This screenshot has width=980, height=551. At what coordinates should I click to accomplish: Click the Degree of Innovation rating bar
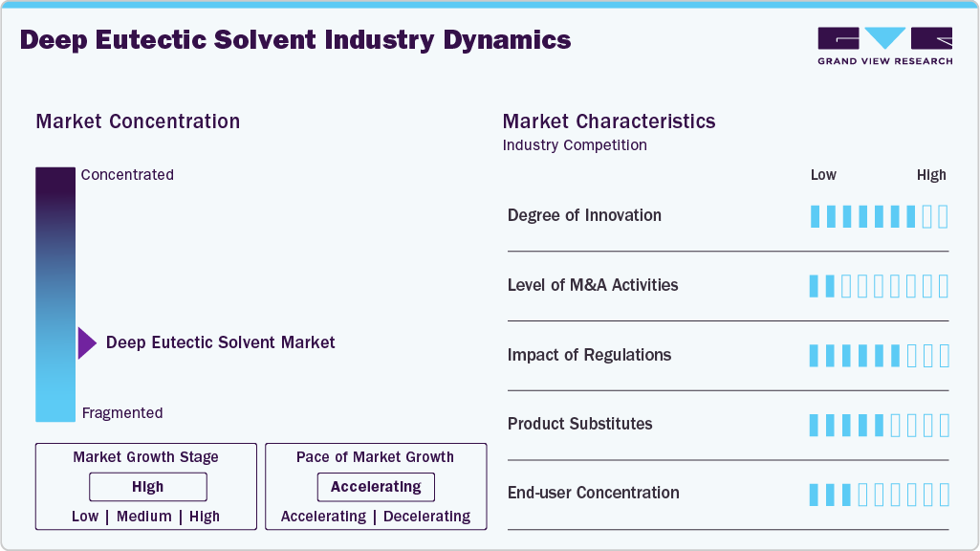click(879, 216)
